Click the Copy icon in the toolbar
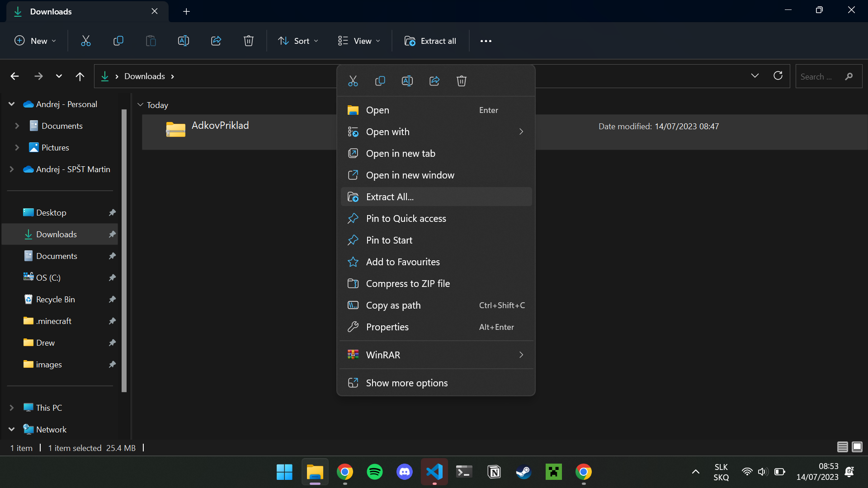The image size is (868, 488). tap(118, 41)
